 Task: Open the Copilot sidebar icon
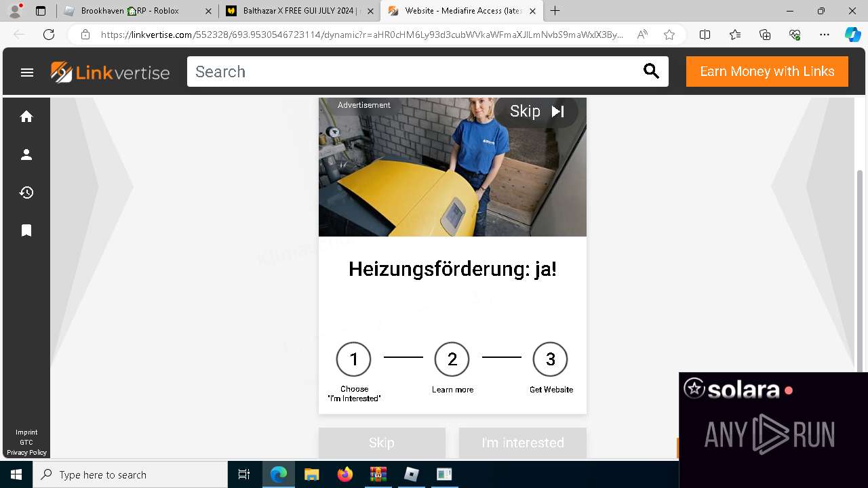pyautogui.click(x=852, y=35)
